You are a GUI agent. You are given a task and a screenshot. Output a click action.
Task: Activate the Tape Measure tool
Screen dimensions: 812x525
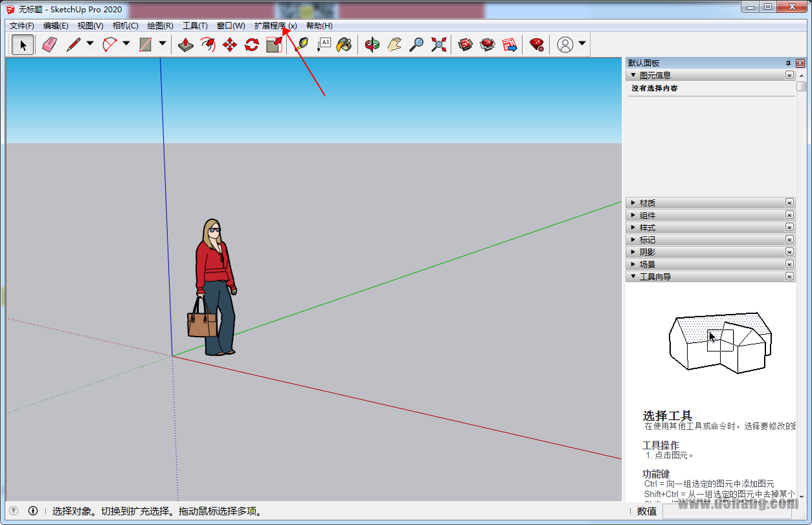301,44
